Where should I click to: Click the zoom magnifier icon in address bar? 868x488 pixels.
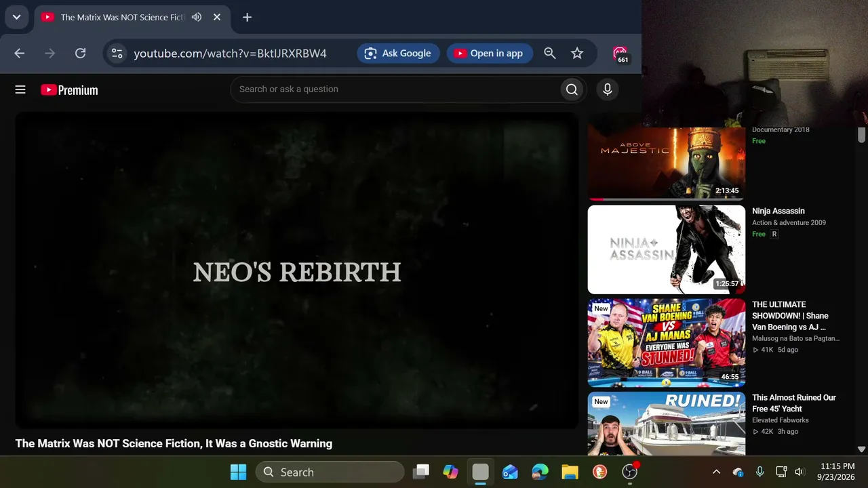pos(550,53)
